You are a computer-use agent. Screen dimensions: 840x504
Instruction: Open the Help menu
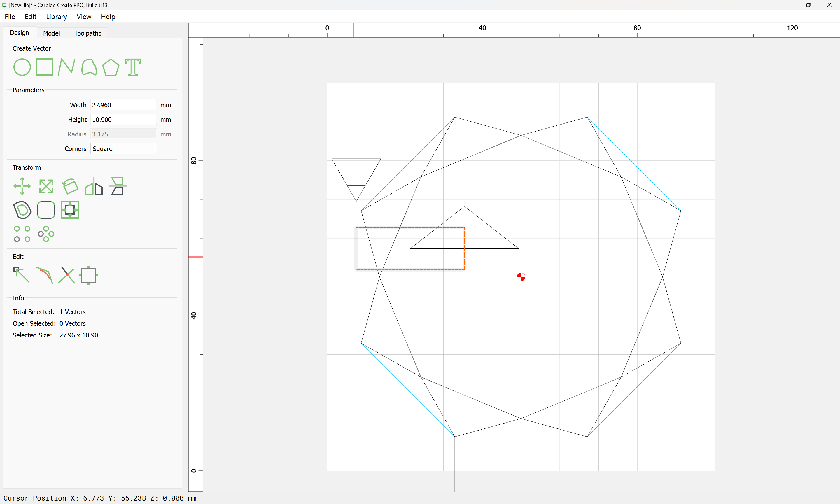click(108, 17)
